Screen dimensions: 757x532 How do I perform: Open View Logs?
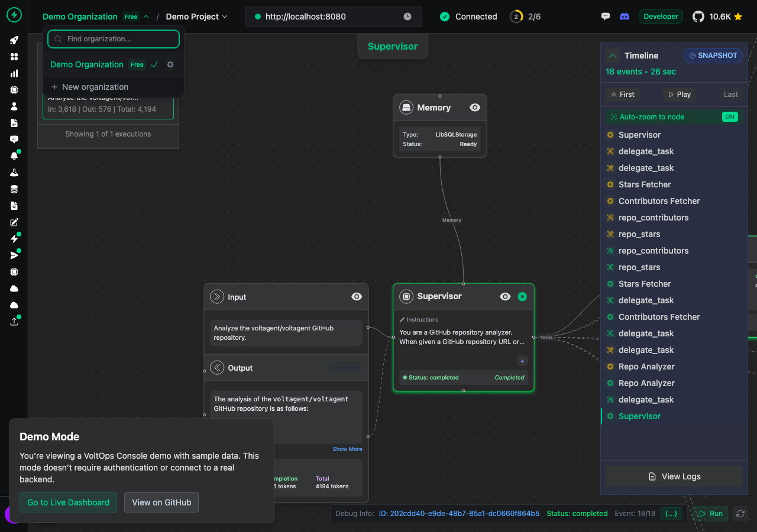click(x=674, y=476)
